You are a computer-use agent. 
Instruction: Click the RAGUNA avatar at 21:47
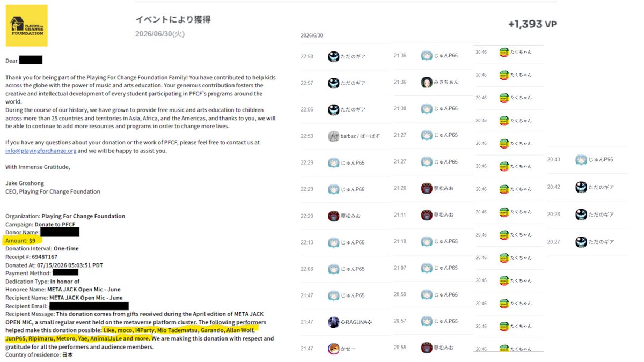333,322
